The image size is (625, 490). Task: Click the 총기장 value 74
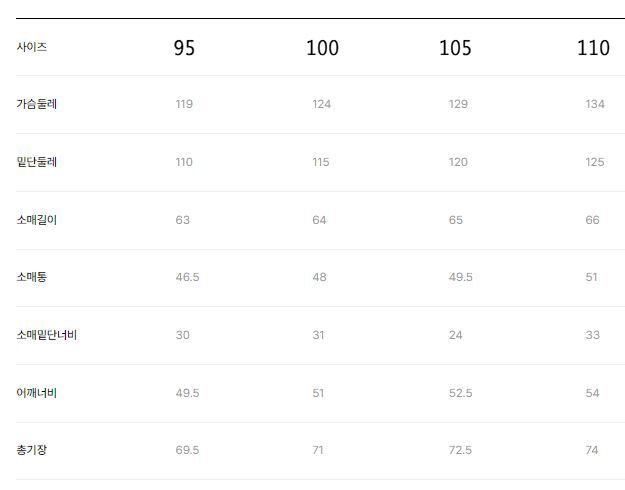pos(592,450)
